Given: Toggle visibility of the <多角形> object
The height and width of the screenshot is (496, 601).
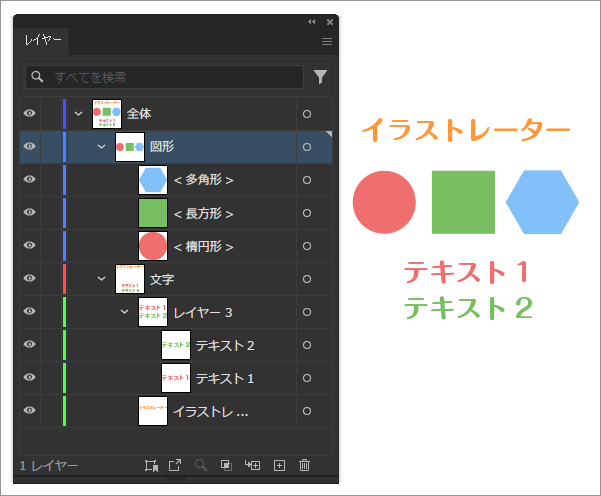Looking at the screenshot, I should (x=29, y=180).
